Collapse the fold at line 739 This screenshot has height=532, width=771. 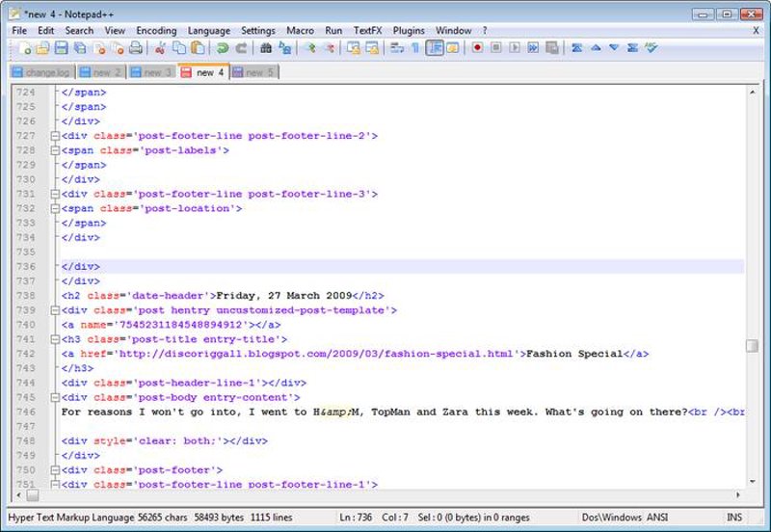point(55,310)
